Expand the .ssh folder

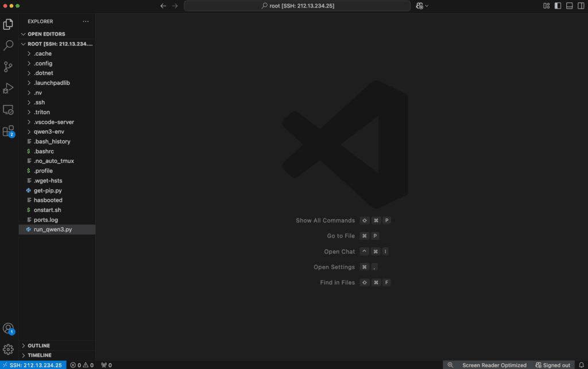coord(57,102)
